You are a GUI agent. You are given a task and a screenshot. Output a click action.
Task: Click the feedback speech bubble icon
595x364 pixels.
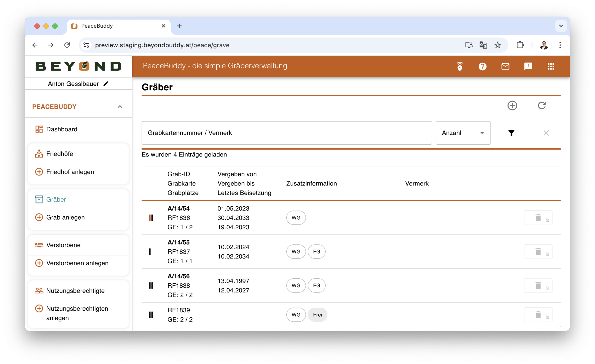pyautogui.click(x=528, y=66)
